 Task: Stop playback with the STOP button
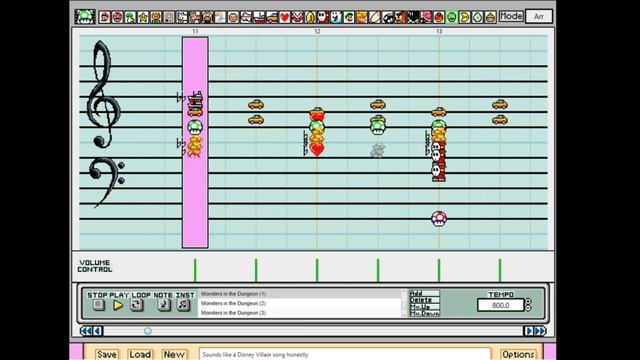[x=98, y=305]
